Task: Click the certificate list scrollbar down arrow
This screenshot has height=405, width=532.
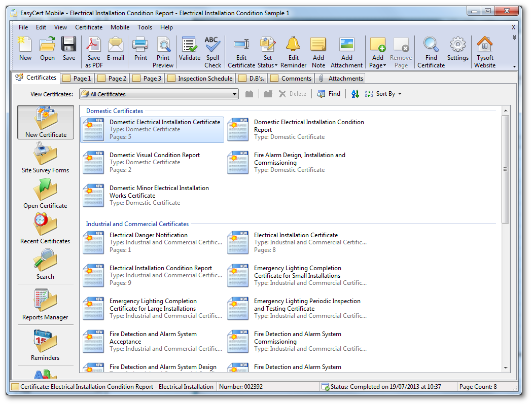Action: 506,367
